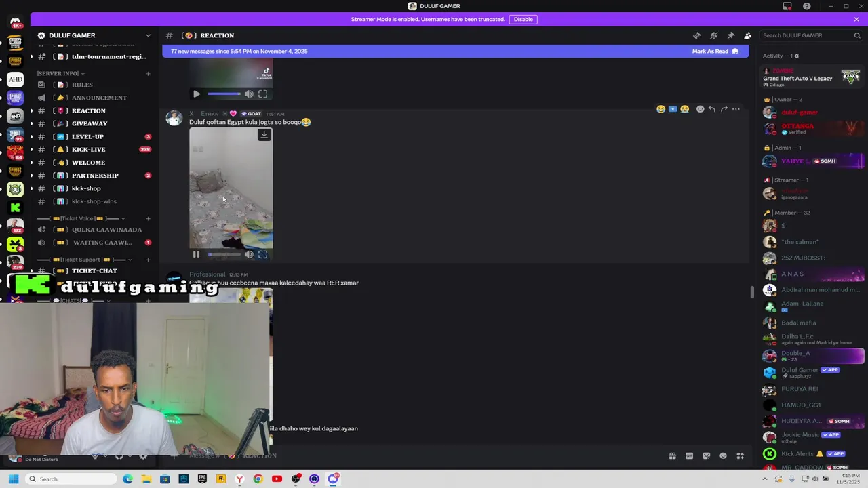Screen dimensions: 868x488
Task: Open member Kick Alerts profile
Action: coord(812,453)
